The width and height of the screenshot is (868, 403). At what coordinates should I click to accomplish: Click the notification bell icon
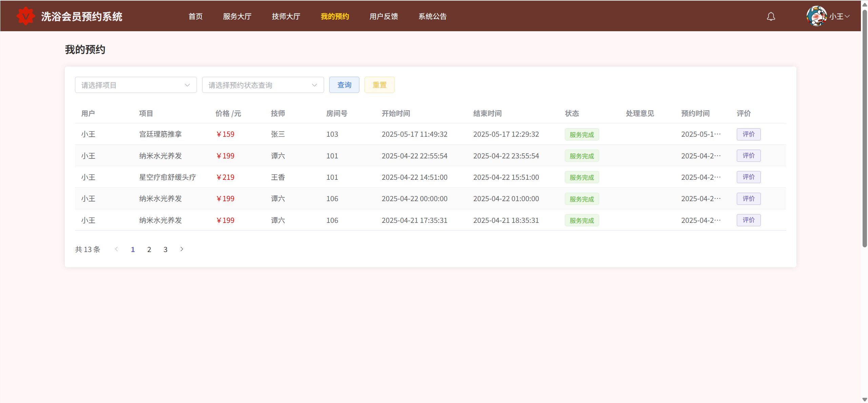(771, 17)
